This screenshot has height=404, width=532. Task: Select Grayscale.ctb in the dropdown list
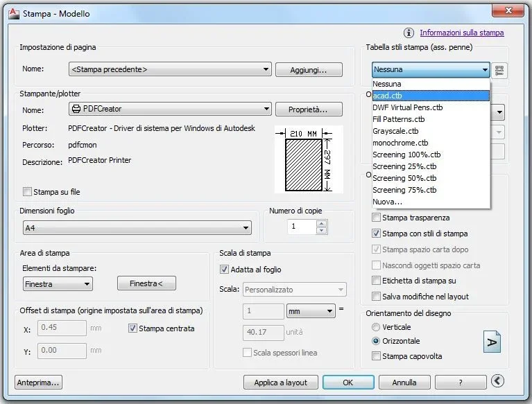(x=395, y=131)
